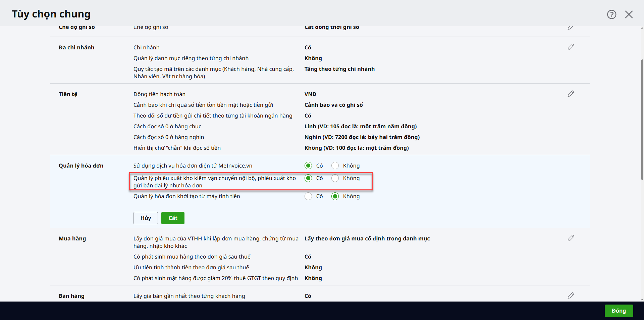The height and width of the screenshot is (320, 644).
Task: Click the vertical scrollbar thumb
Action: coord(642,119)
